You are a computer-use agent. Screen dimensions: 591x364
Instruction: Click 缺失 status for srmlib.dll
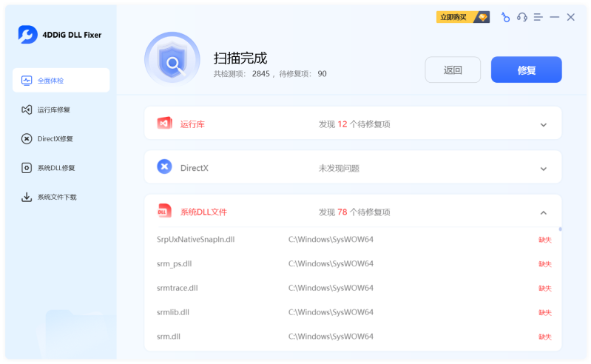pyautogui.click(x=545, y=312)
